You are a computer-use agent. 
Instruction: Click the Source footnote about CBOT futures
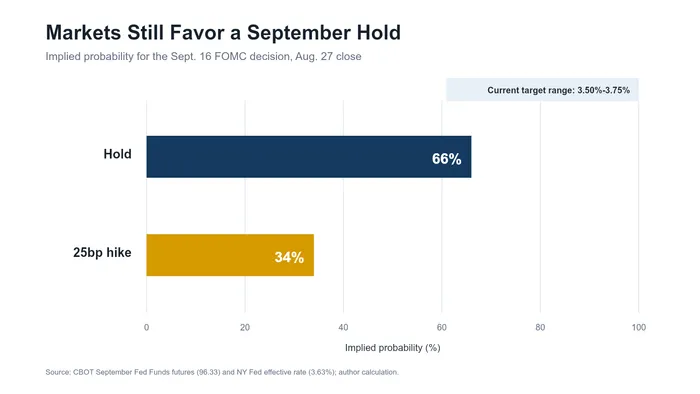[x=222, y=372]
